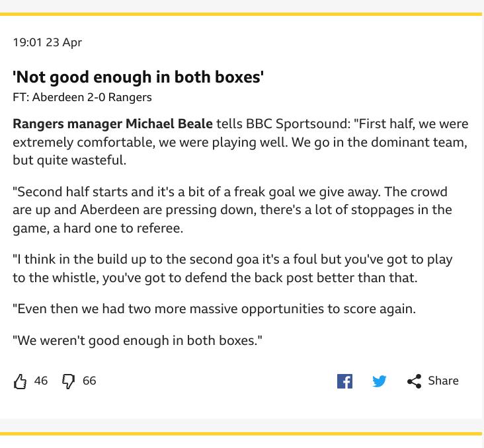484x448 pixels.
Task: Click the share arrow icon
Action: pyautogui.click(x=414, y=381)
